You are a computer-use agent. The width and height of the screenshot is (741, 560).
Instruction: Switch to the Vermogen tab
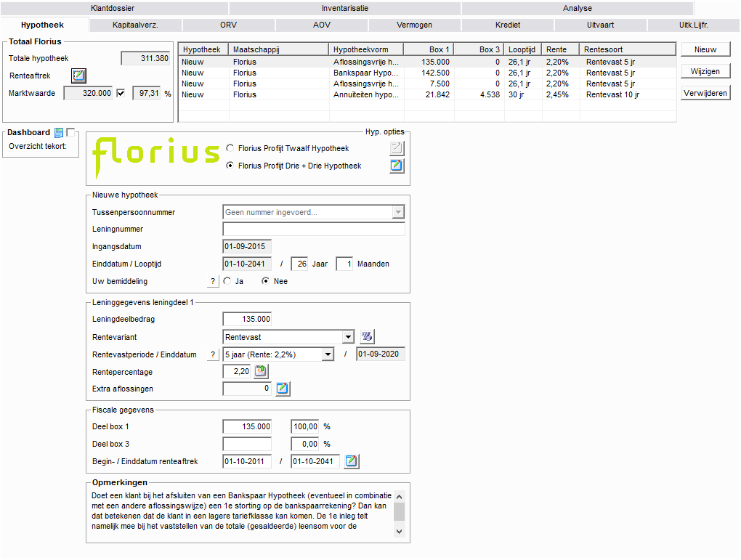(x=414, y=25)
